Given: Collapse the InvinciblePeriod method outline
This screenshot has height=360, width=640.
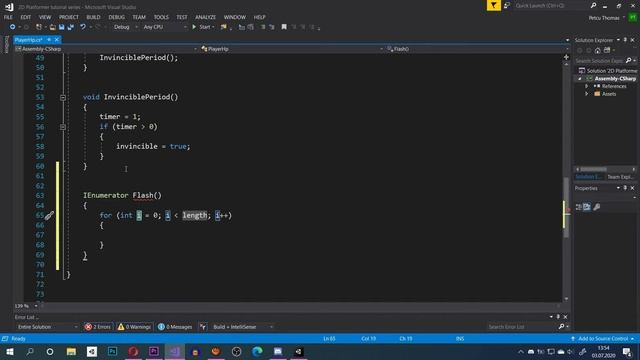Looking at the screenshot, I should point(63,98).
